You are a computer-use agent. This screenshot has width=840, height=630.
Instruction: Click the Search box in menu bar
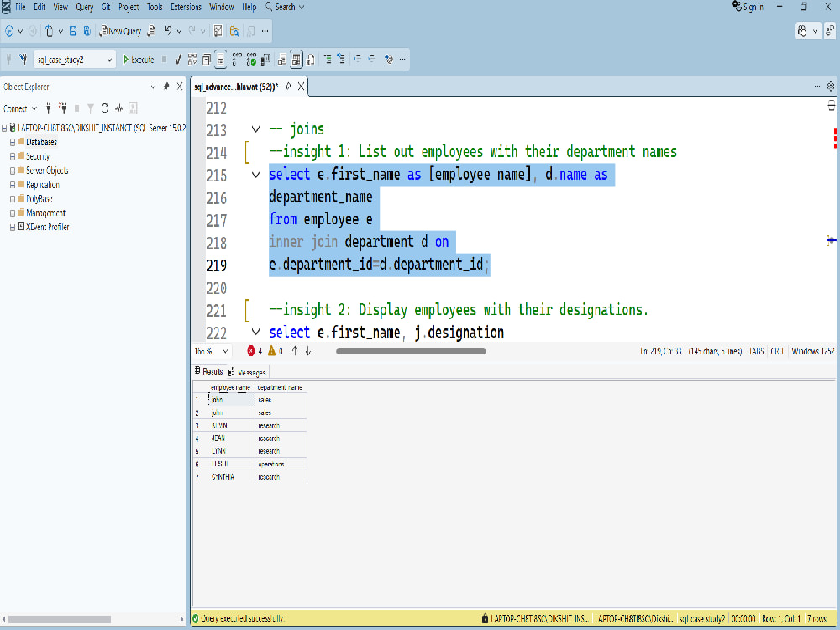(x=285, y=7)
